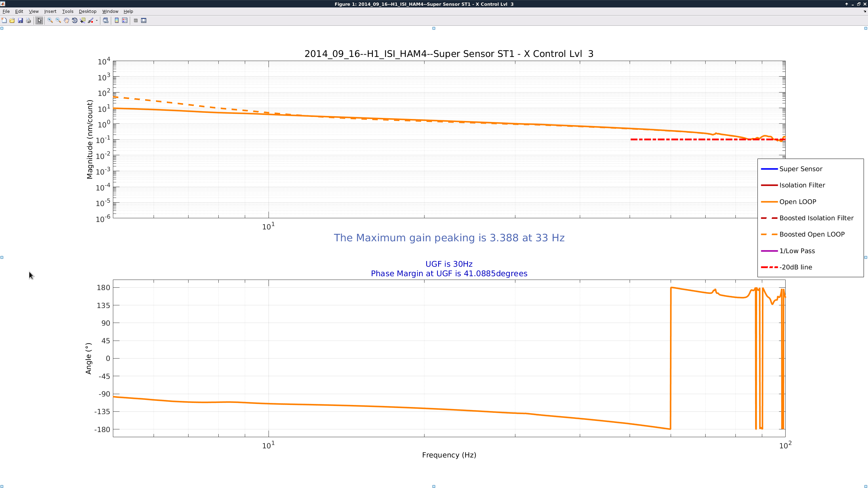Image resolution: width=868 pixels, height=488 pixels.
Task: Click the orange Open LOOP legend line sample
Action: click(x=769, y=202)
